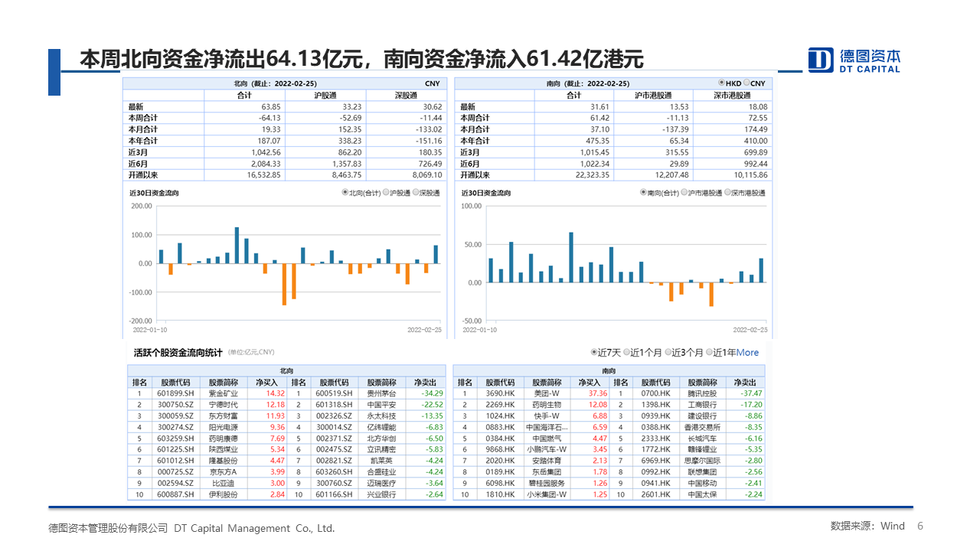The width and height of the screenshot is (980, 551).
Task: Click the tallest blue bar in the 南向 chart
Action: [x=571, y=257]
